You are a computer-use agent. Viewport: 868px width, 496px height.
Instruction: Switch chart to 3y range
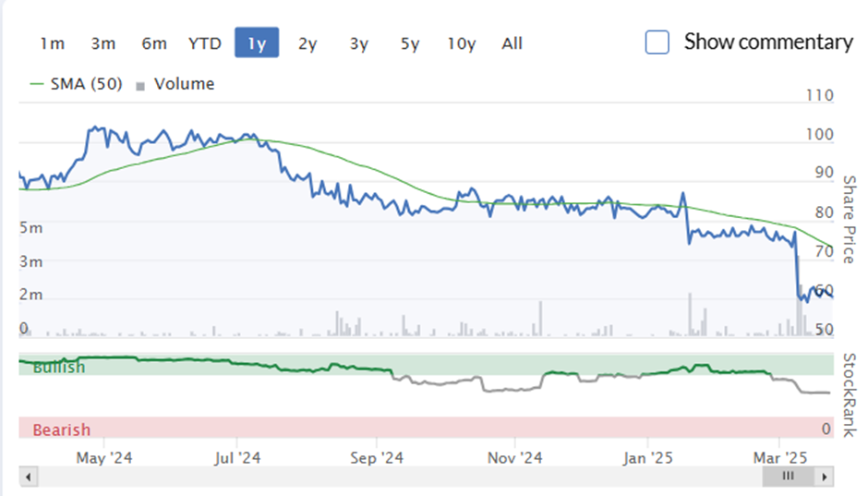pos(358,43)
